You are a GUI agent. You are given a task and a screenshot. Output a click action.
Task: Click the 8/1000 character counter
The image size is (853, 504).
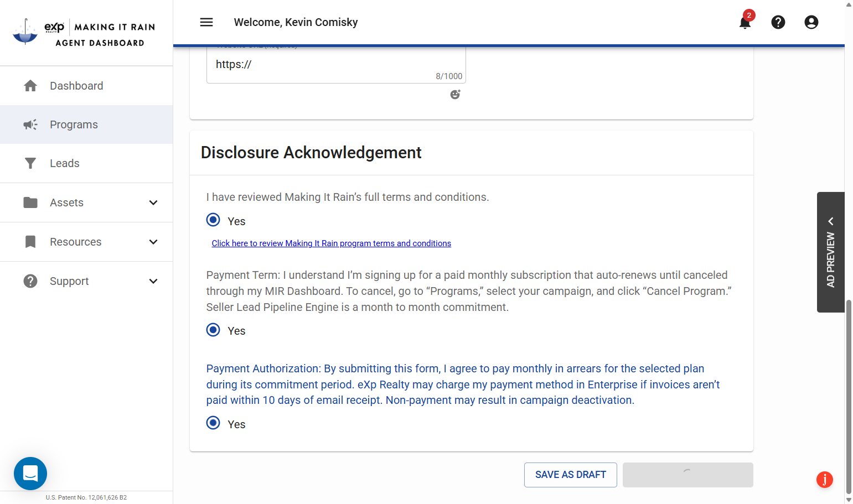click(x=449, y=76)
